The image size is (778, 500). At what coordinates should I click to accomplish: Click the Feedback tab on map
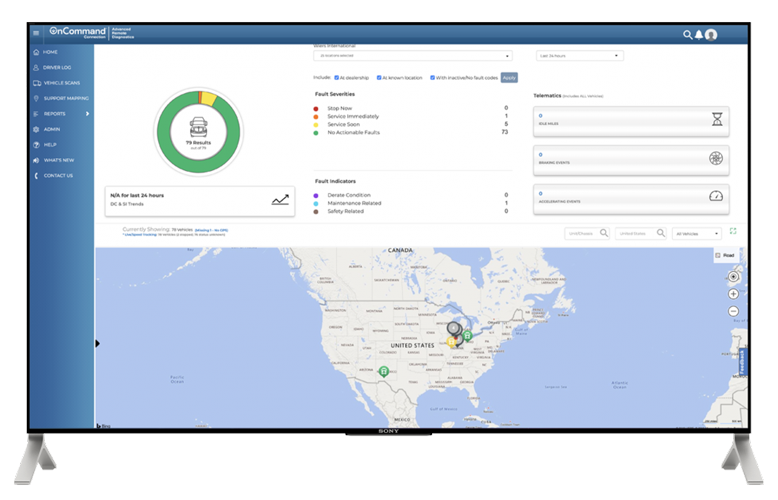pyautogui.click(x=742, y=362)
